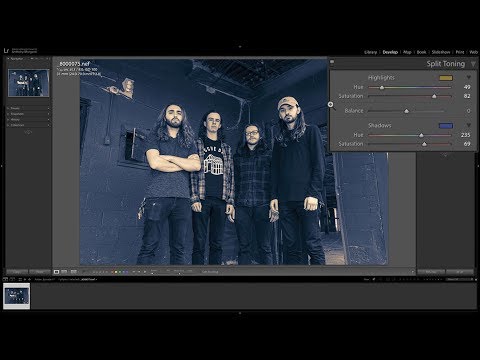The height and width of the screenshot is (360, 480).
Task: Switch to the Develop module tab
Action: tap(390, 52)
